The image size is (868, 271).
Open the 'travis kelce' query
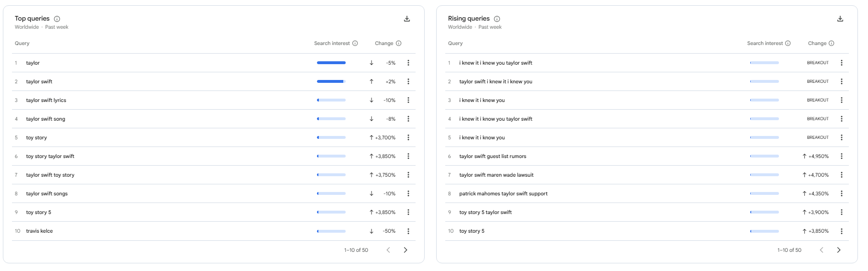[x=39, y=231]
